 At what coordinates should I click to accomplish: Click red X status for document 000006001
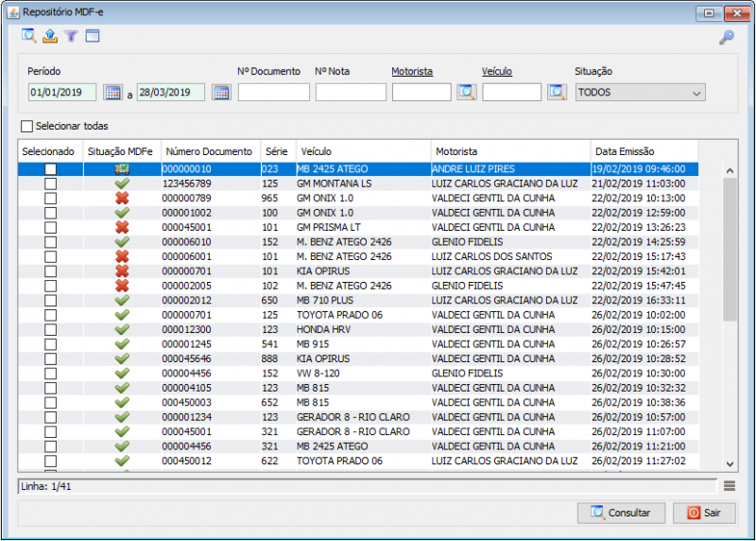(122, 256)
